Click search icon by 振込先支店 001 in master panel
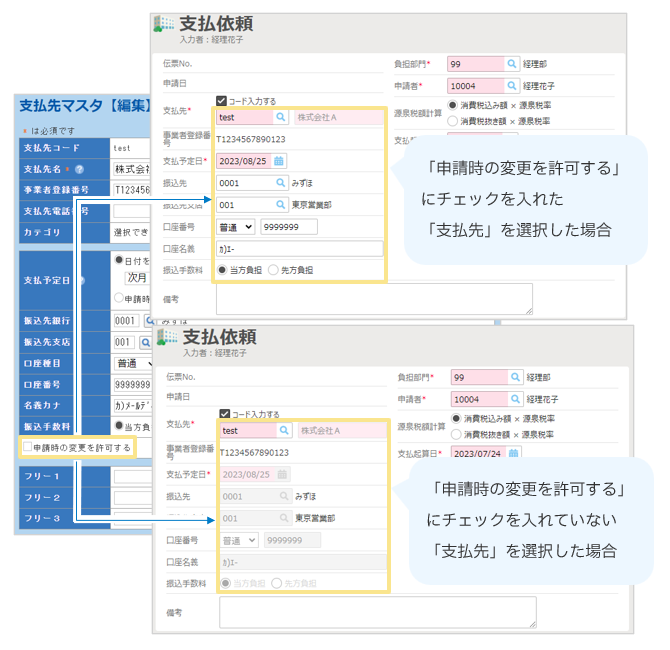 (146, 342)
